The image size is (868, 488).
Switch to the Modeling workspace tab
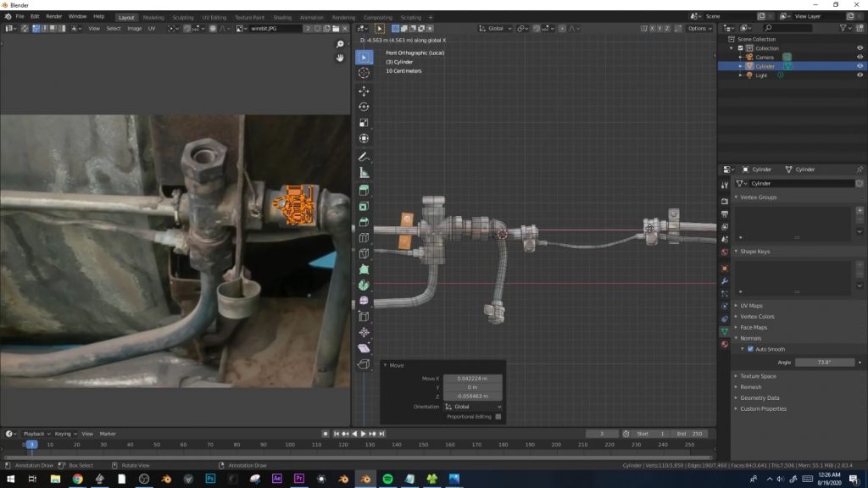tap(153, 17)
